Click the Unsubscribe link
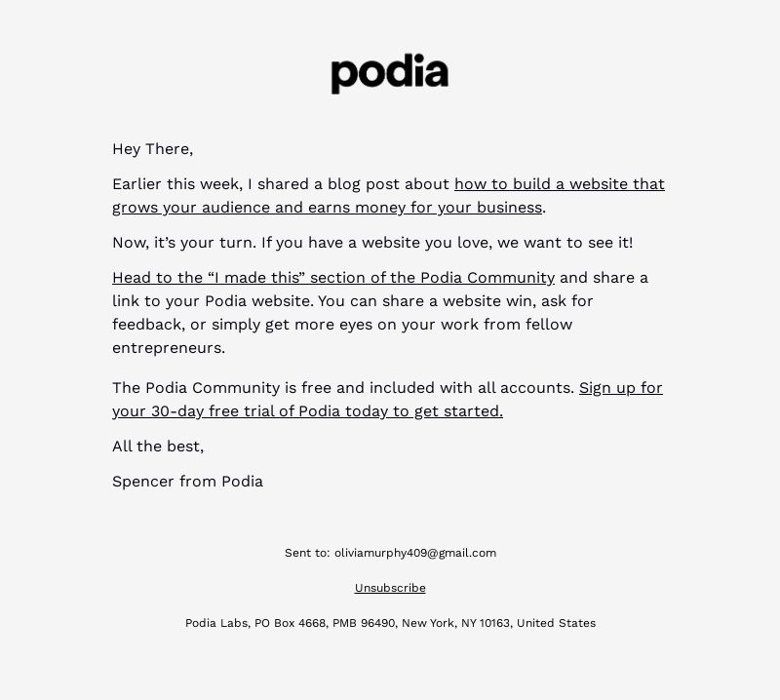The height and width of the screenshot is (700, 780). tap(390, 588)
